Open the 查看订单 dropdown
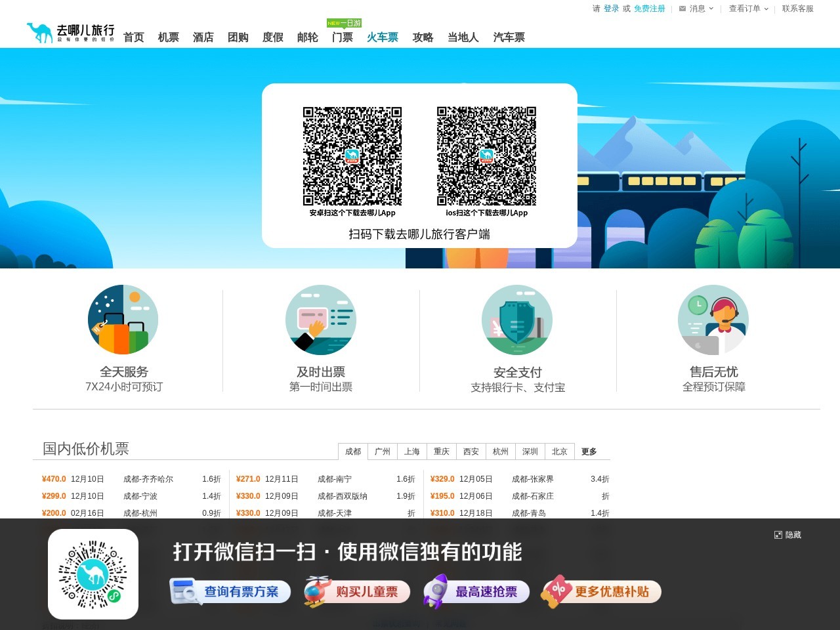Viewport: 840px width, 630px height. click(745, 9)
